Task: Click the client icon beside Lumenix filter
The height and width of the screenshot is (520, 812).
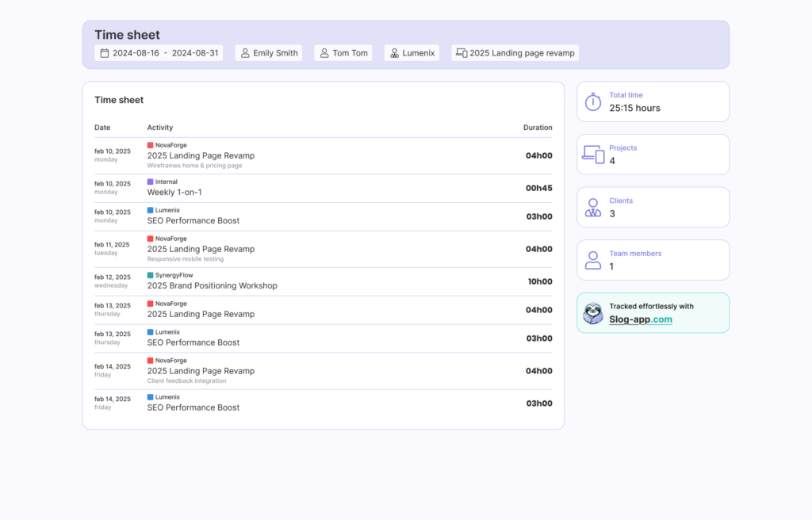Action: (x=394, y=53)
